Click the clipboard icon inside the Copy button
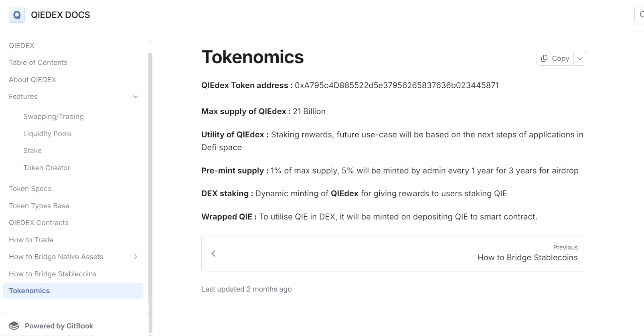Viewport: 644px width, 336px height. point(545,58)
